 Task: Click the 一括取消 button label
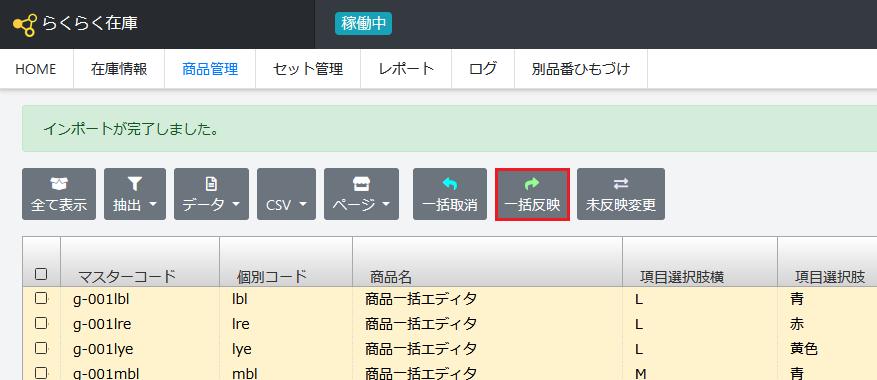coord(450,205)
